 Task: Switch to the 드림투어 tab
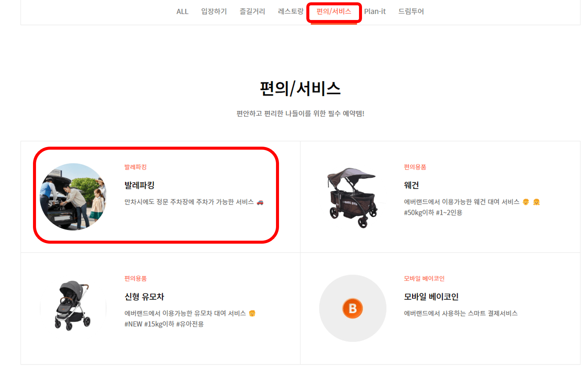[411, 11]
